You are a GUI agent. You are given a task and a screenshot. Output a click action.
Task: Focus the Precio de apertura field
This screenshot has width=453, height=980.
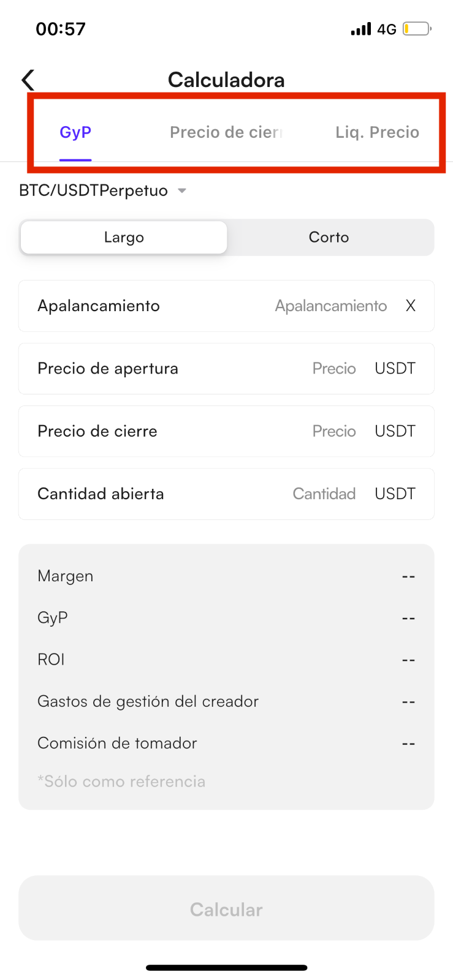(226, 369)
